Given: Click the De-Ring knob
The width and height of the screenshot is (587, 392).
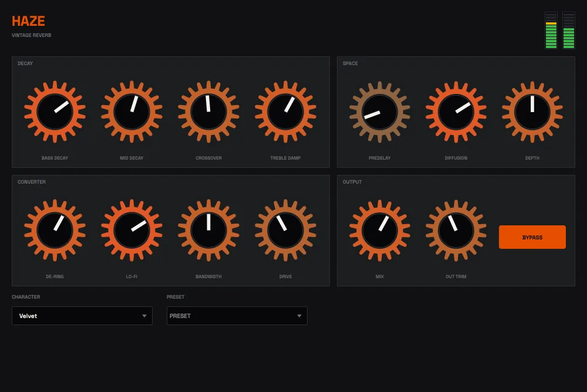Looking at the screenshot, I should [55, 230].
